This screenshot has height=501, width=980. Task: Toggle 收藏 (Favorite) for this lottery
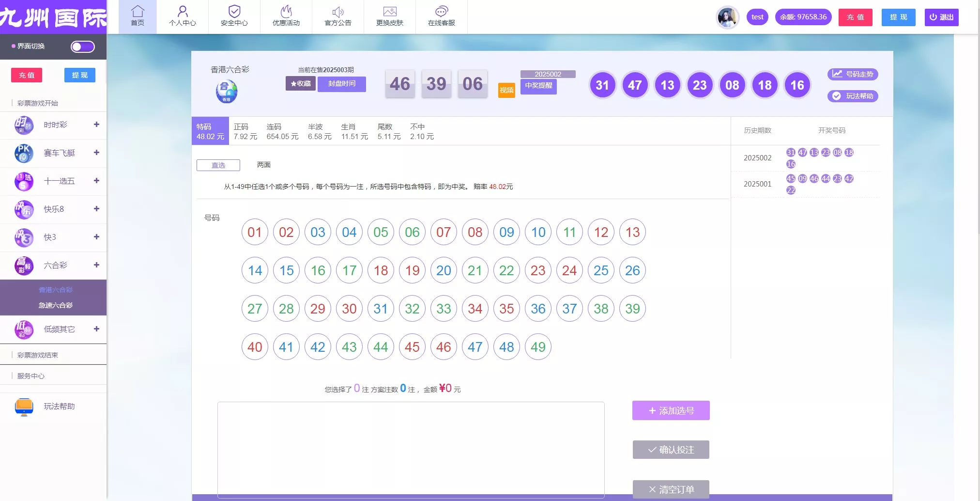click(300, 83)
